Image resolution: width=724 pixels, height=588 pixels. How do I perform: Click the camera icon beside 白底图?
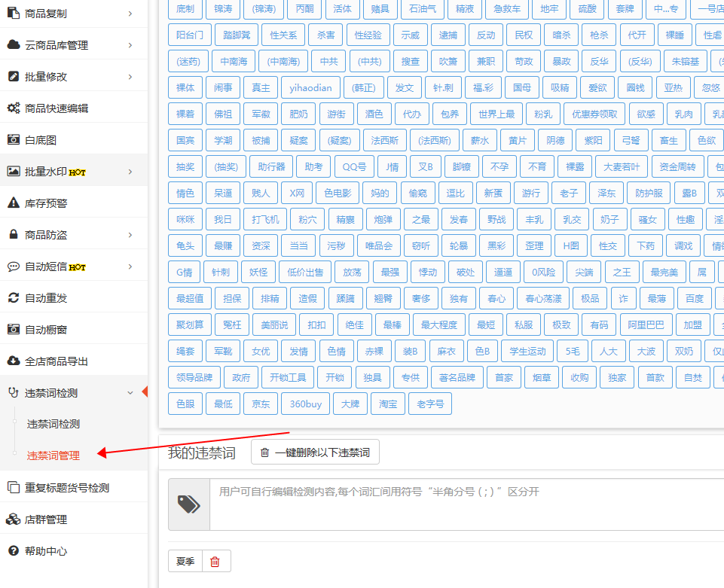(x=14, y=139)
